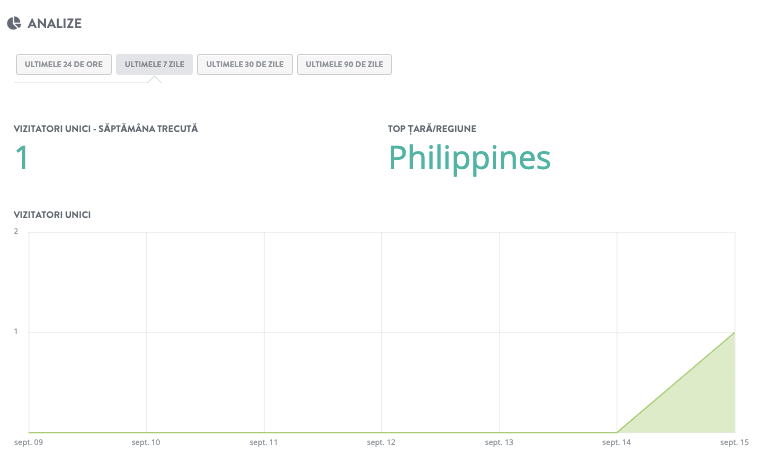This screenshot has height=459, width=767.
Task: Click the ANALIZE section heading
Action: pos(55,22)
